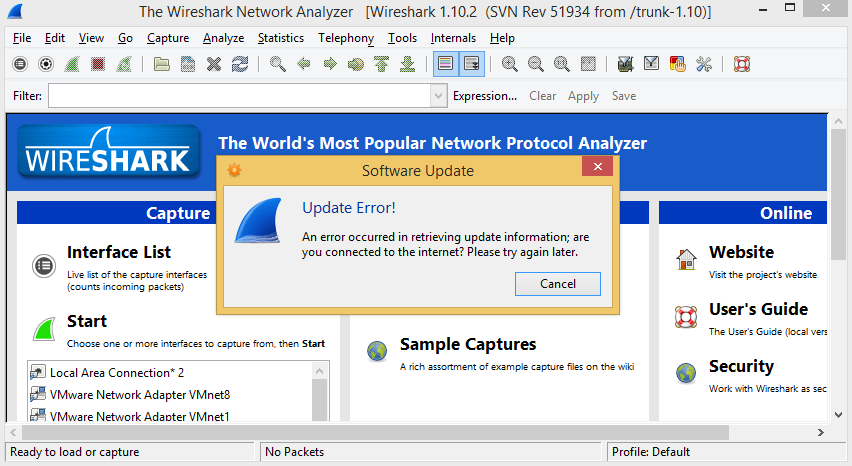
Task: Click the horizontal scrollbar right arrow
Action: (x=820, y=432)
